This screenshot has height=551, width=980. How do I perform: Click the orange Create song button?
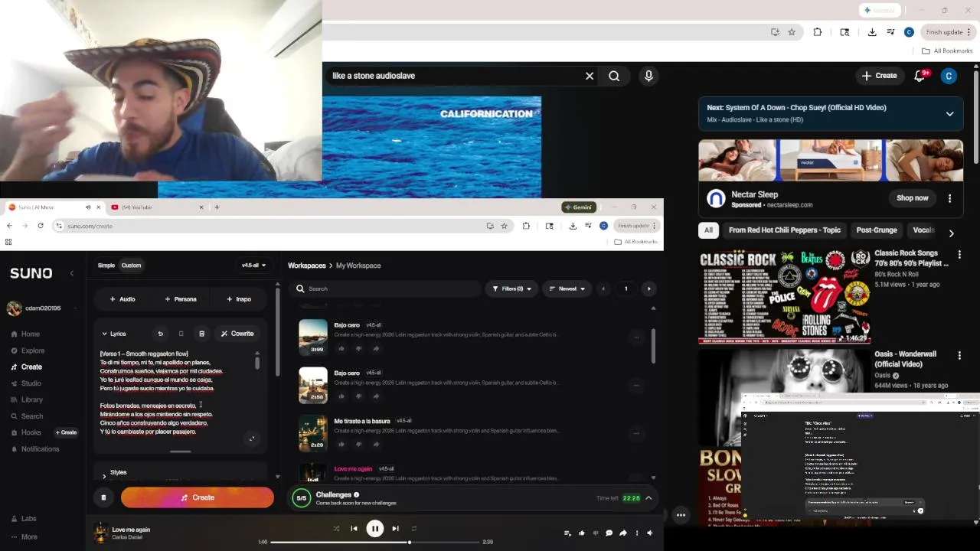[198, 497]
